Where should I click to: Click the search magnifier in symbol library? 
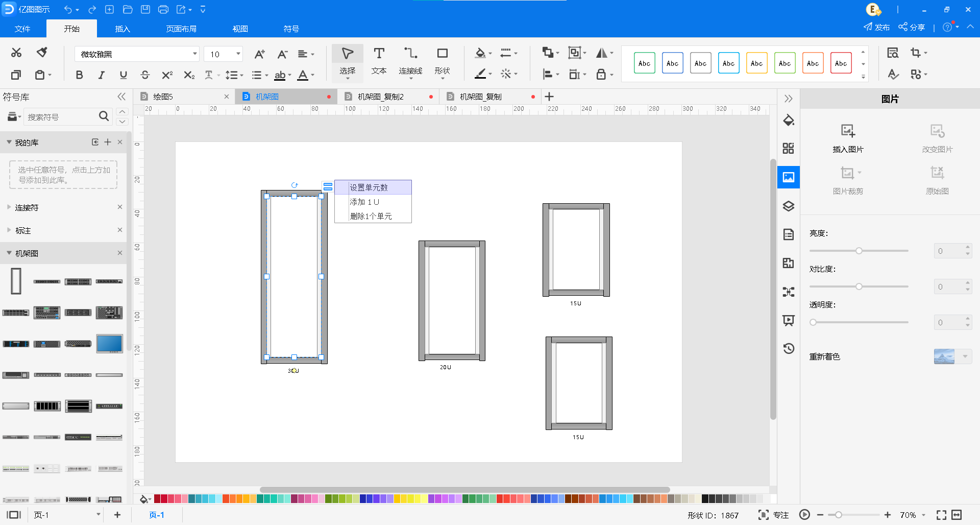coord(104,116)
